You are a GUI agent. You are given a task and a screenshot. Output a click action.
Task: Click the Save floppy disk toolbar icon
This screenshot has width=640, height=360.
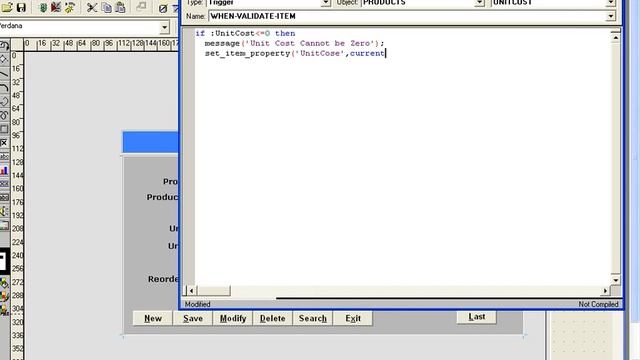pyautogui.click(x=21, y=7)
